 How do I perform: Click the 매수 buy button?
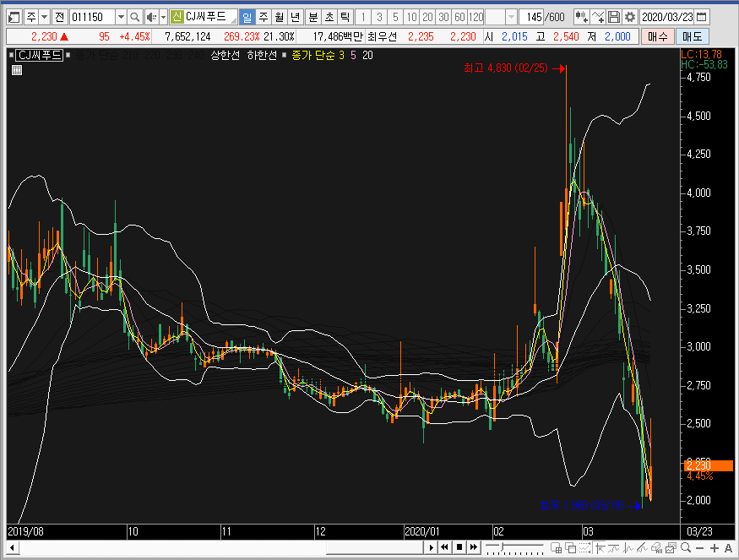(657, 36)
